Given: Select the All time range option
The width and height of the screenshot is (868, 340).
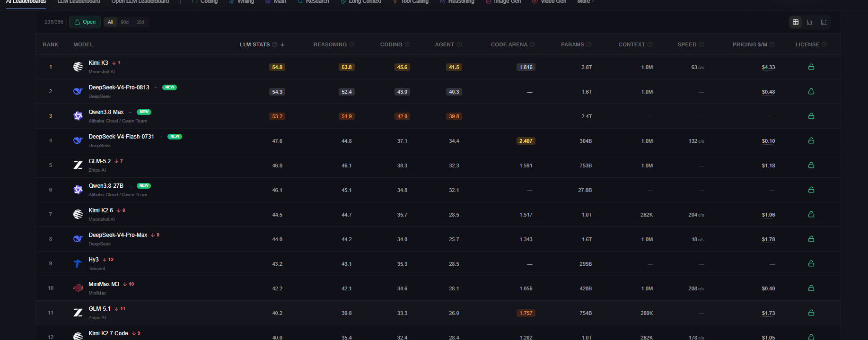Looking at the screenshot, I should coord(110,22).
